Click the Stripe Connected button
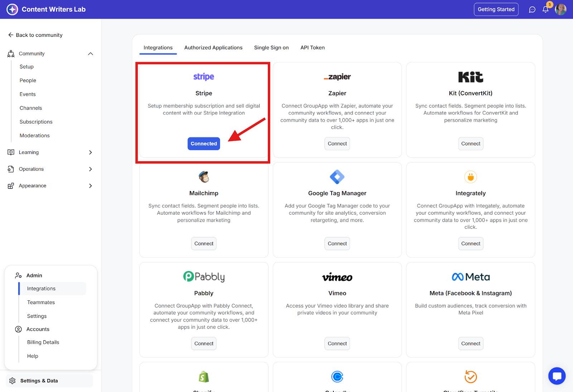Screen dimensions: 573x392 [204, 144]
